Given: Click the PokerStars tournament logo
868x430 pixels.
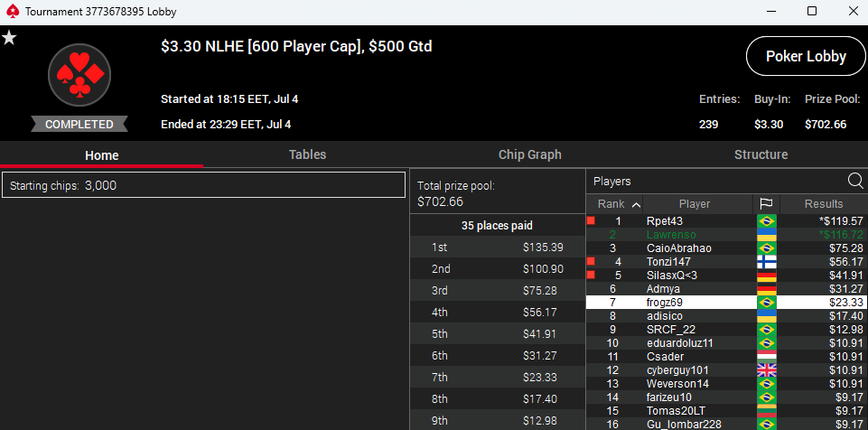Looking at the screenshot, I should click(79, 75).
